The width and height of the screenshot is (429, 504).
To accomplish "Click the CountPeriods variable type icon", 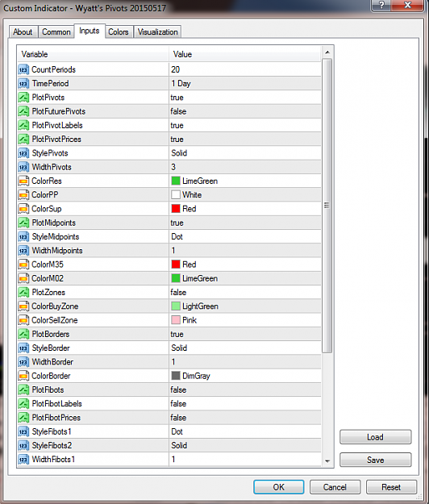I will [x=23, y=69].
